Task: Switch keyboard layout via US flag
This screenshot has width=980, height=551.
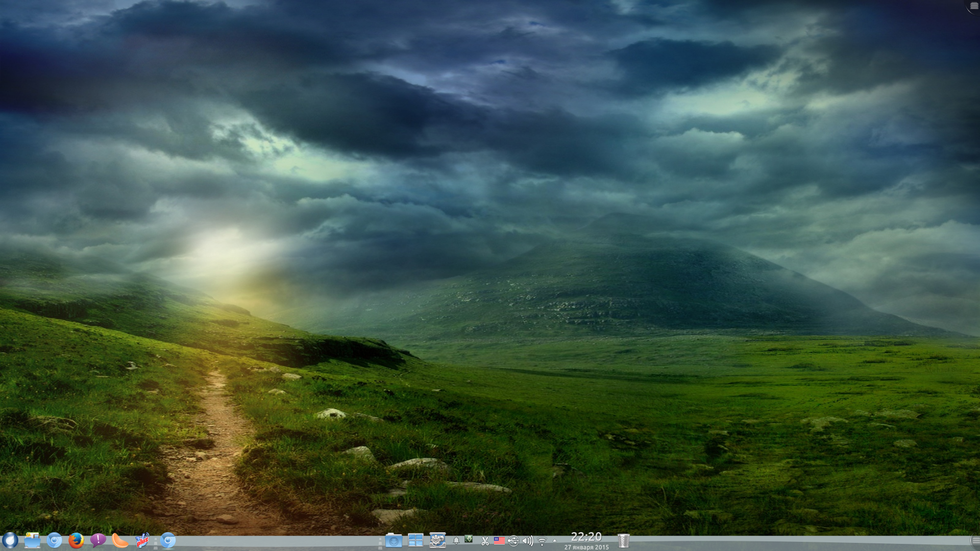Action: (499, 541)
